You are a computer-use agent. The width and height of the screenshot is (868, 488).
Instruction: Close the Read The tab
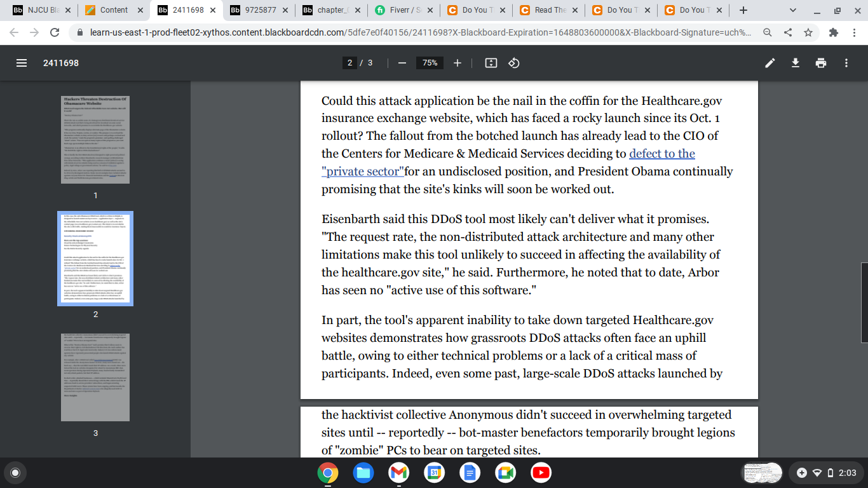[x=574, y=10]
